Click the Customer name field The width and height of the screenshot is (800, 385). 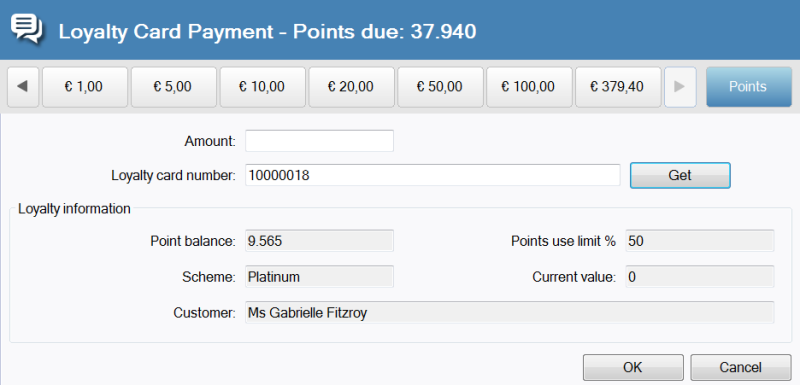(510, 313)
